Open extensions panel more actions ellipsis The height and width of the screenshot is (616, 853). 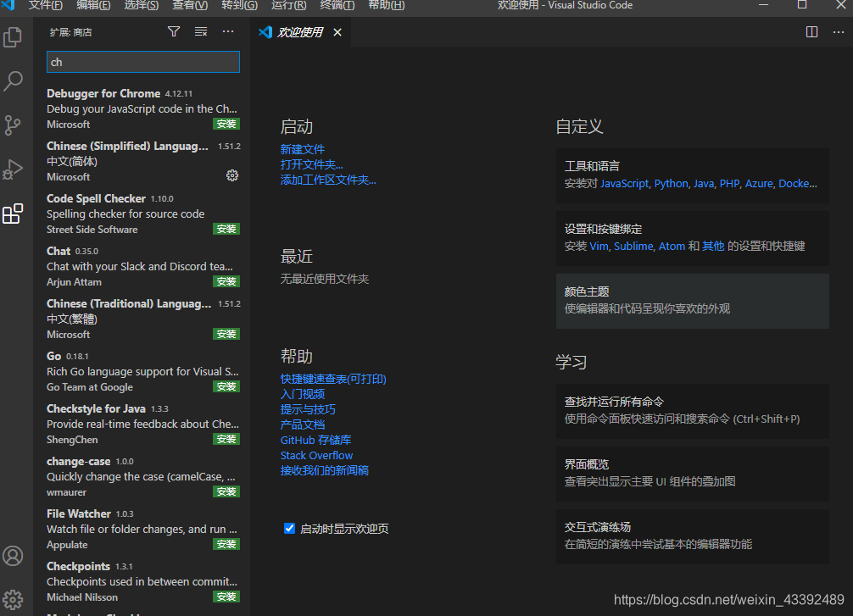228,31
